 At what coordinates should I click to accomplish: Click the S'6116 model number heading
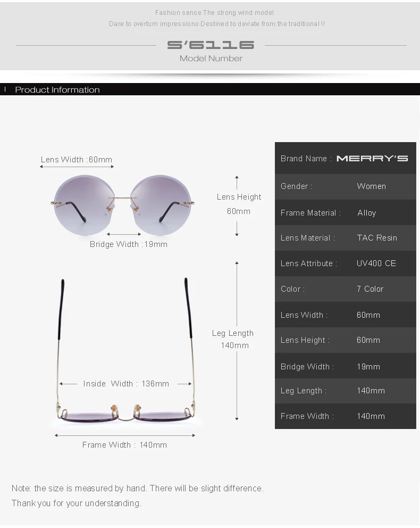(211, 45)
